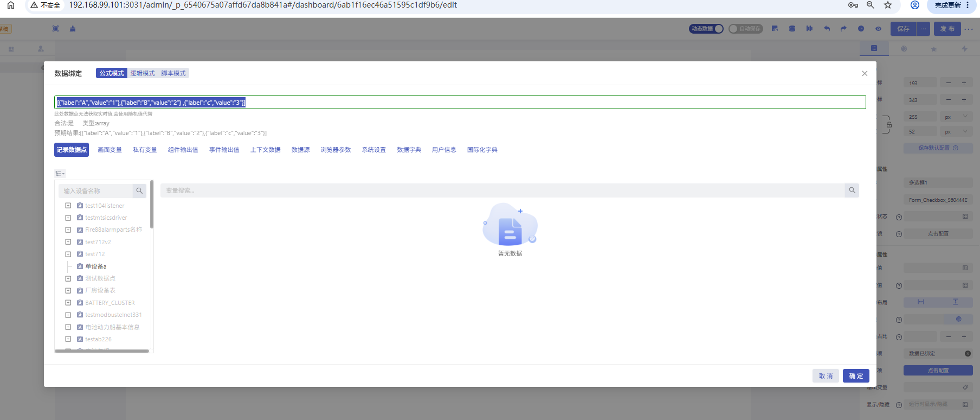The image size is (980, 420).
Task: Expand the BATTERY_CLUSTER tree node
Action: pos(68,303)
